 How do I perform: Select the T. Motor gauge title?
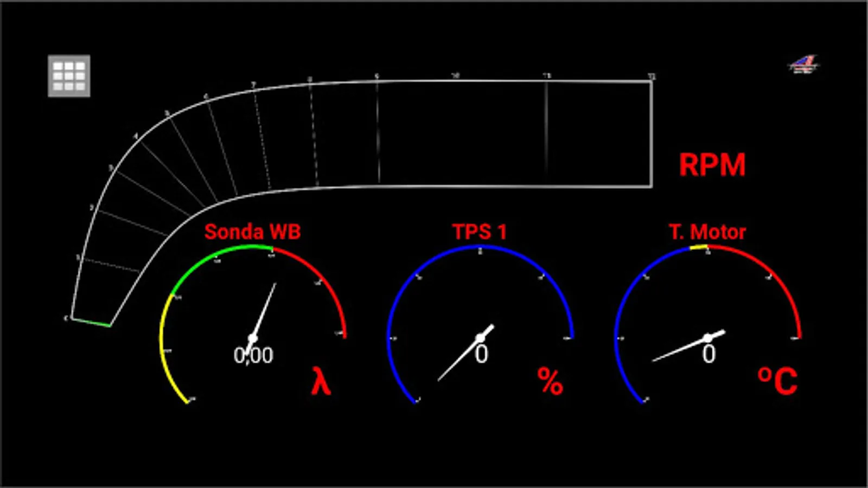point(707,232)
